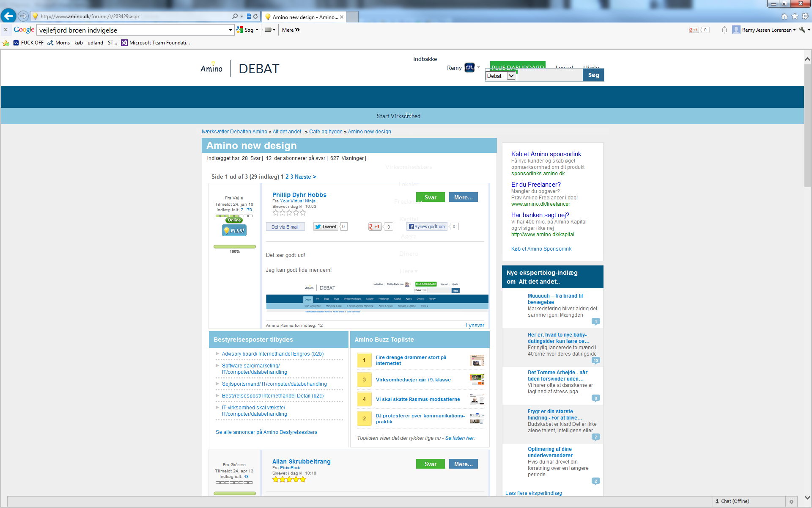Viewport: 812px width, 508px height.
Task: Open the FUCK OFF bookmark
Action: [28, 43]
